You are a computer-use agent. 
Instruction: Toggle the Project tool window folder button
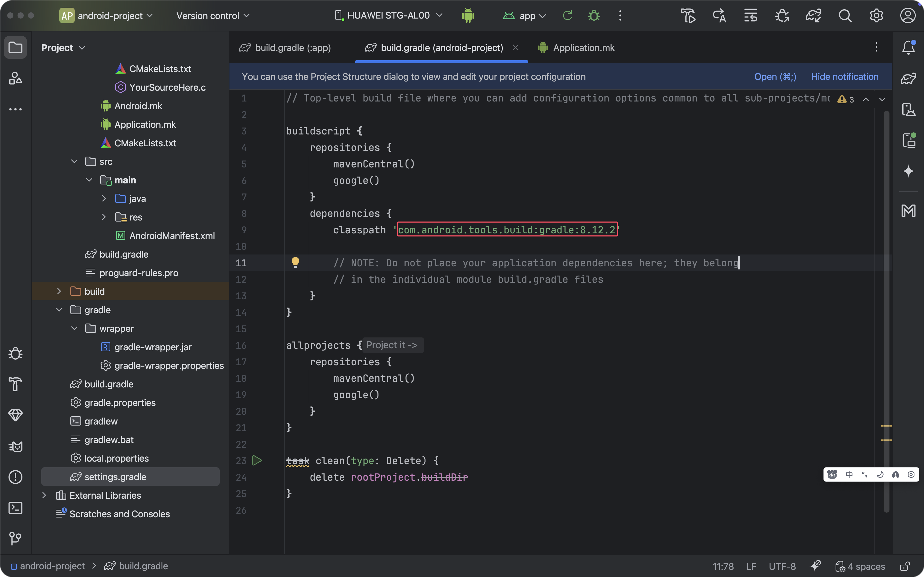pyautogui.click(x=15, y=48)
